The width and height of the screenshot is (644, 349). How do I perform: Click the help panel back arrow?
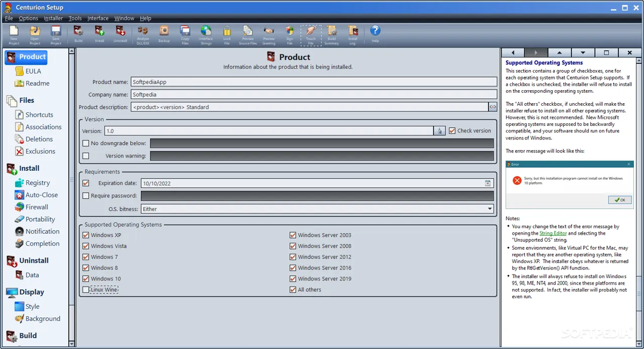513,52
